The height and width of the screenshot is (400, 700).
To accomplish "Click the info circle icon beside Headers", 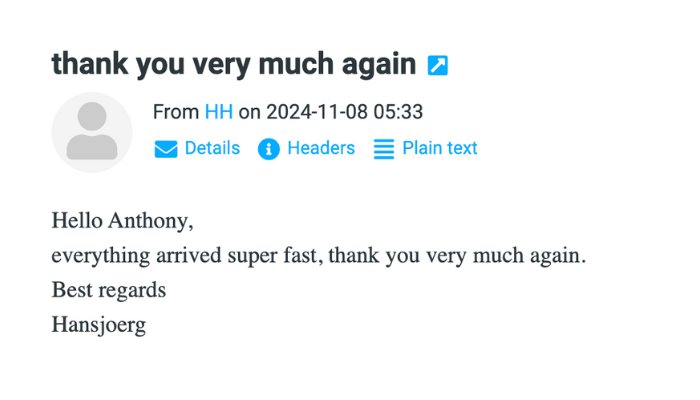I will click(x=269, y=149).
